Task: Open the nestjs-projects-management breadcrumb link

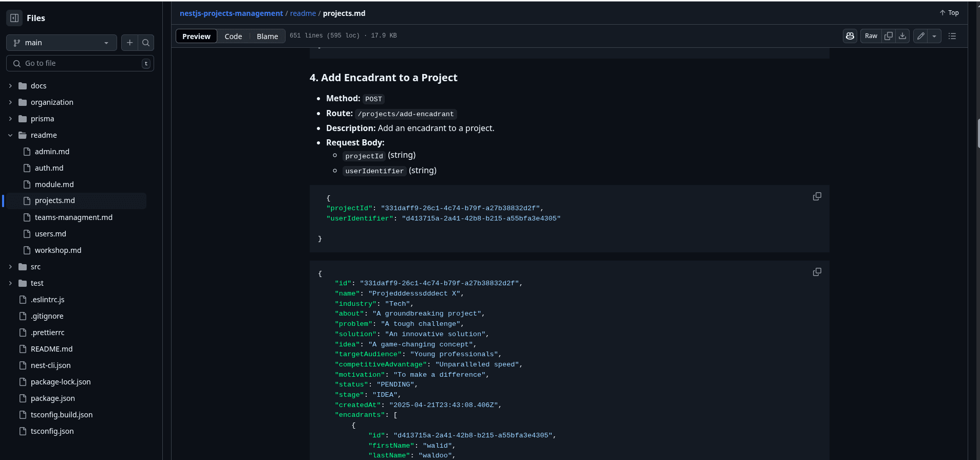Action: tap(231, 13)
